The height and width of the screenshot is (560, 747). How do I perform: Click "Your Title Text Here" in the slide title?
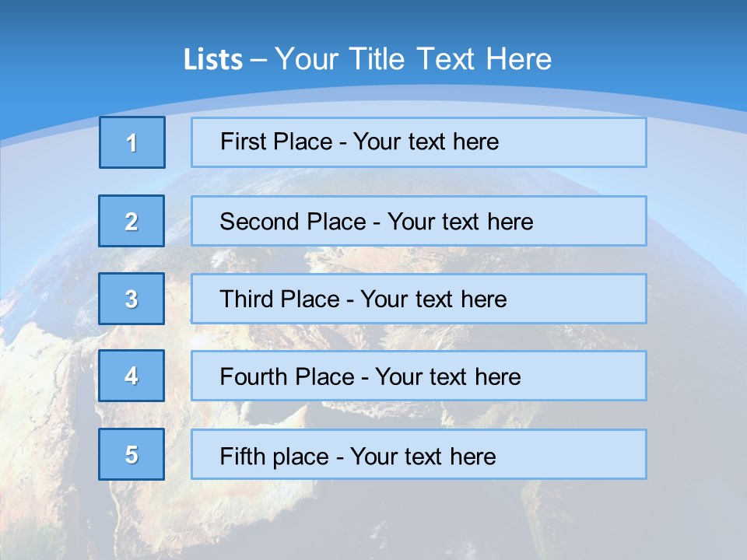point(413,59)
